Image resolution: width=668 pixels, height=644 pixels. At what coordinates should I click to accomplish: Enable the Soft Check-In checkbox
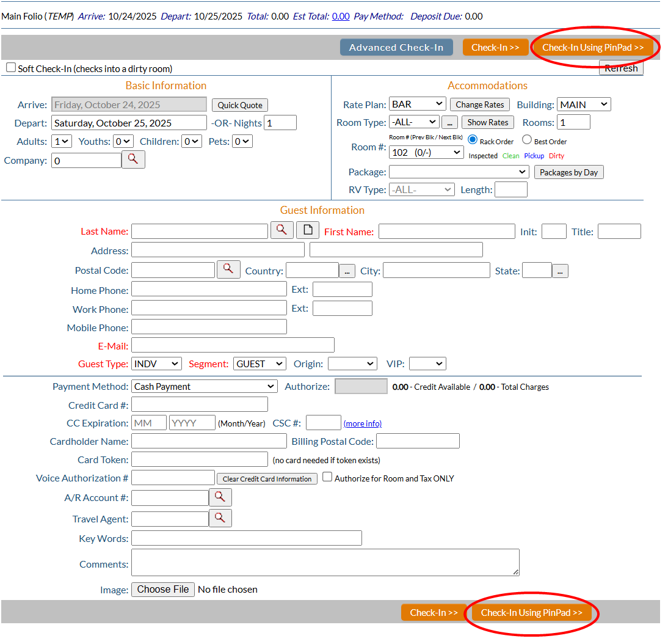point(11,68)
